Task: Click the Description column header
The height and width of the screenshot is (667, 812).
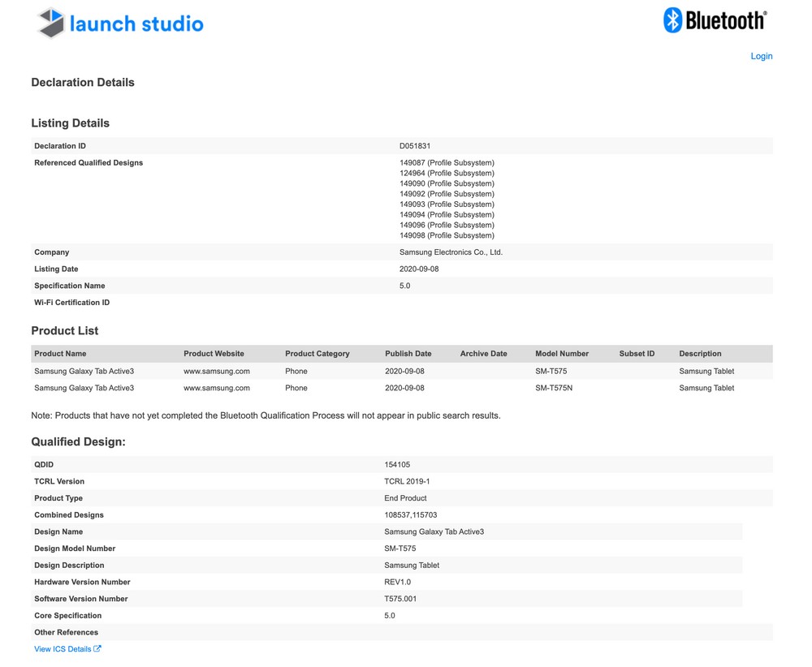Action: (x=700, y=354)
